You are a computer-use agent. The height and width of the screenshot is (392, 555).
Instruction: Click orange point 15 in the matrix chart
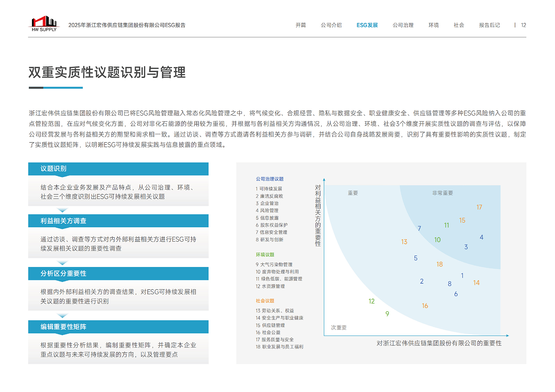462,220
